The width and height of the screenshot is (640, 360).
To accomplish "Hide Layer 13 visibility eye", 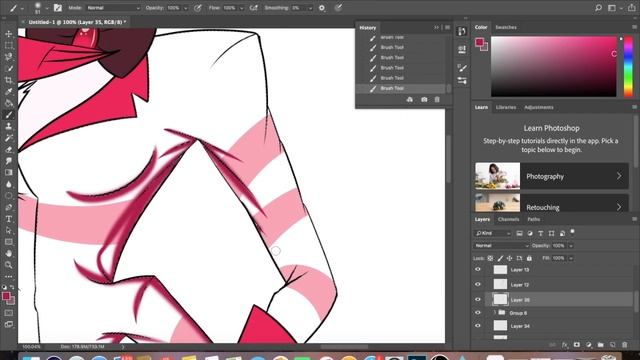I will 478,269.
